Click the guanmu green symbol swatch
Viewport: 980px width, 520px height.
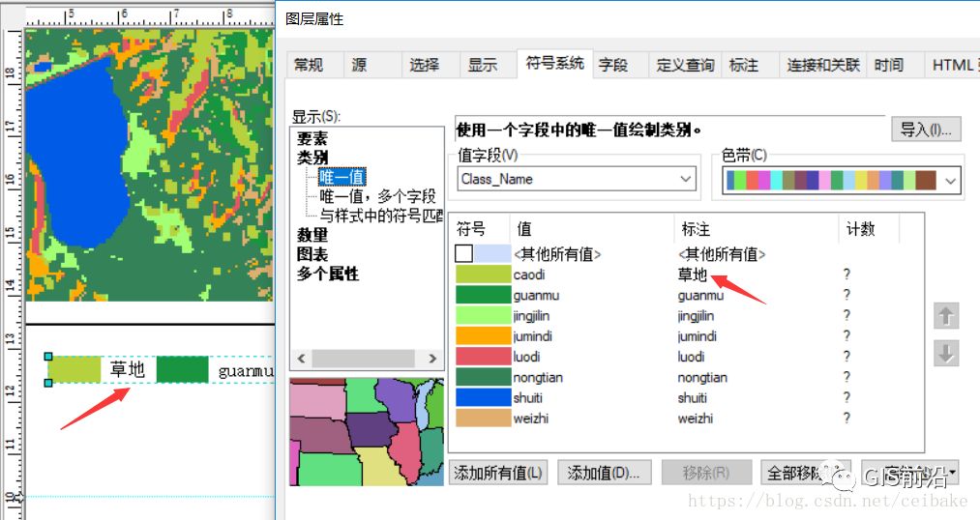[483, 295]
